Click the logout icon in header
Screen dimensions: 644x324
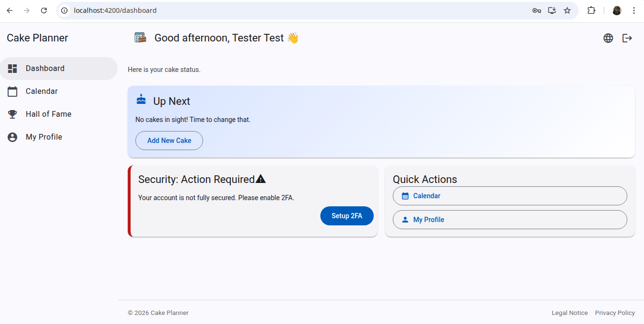(627, 38)
